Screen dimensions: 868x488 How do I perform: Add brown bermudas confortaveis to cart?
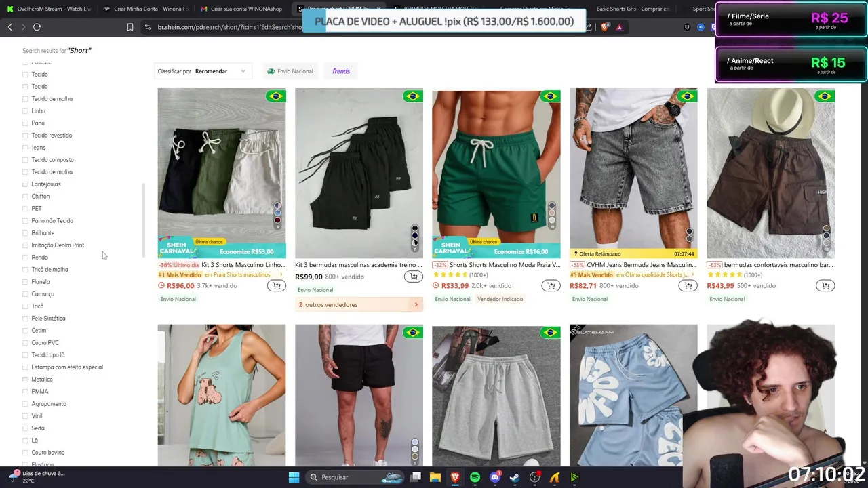(825, 285)
